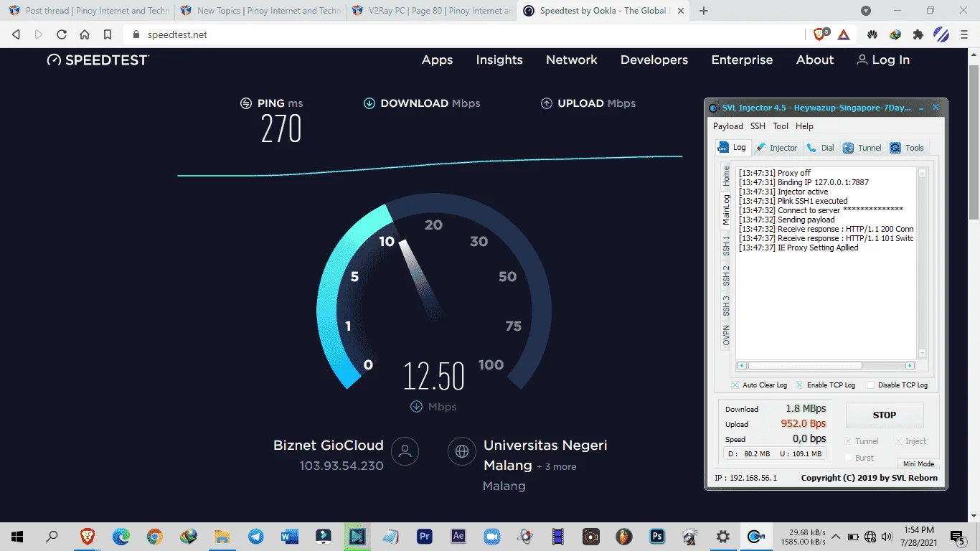Image resolution: width=980 pixels, height=551 pixels.
Task: Open Google Chrome from the taskbar
Action: (154, 536)
